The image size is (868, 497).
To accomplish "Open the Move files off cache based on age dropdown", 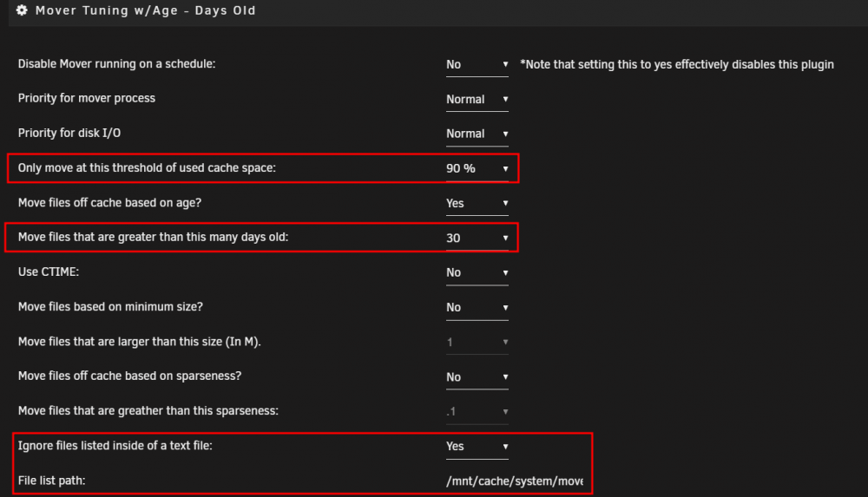I will click(477, 204).
